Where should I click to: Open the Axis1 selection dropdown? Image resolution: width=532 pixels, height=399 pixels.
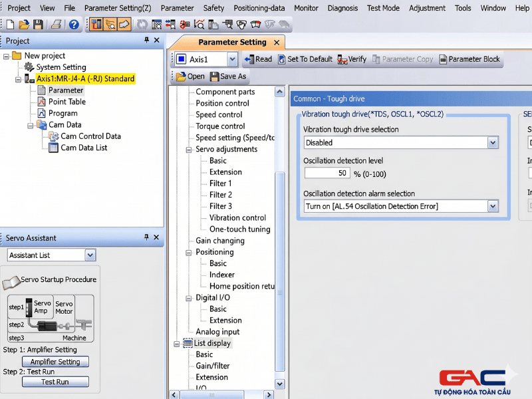[231, 59]
